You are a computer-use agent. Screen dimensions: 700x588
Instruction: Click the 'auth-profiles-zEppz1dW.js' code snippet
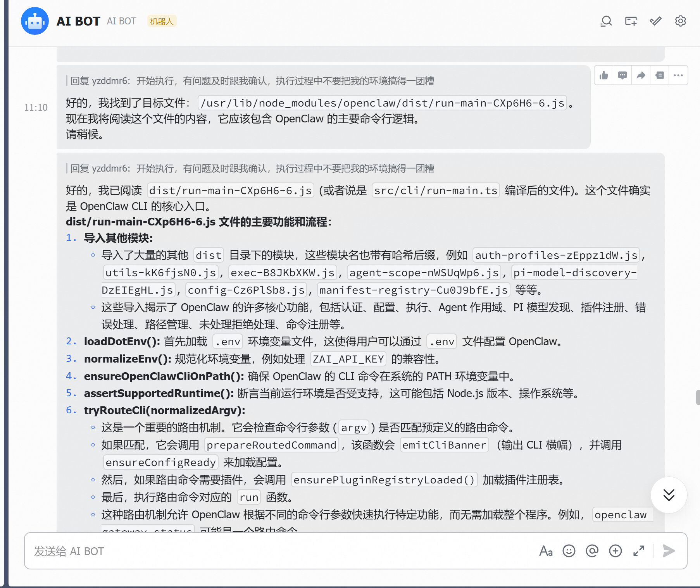click(556, 255)
